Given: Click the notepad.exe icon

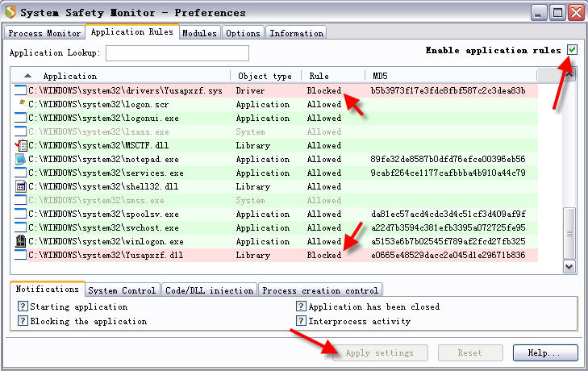Looking at the screenshot, I should [20, 159].
